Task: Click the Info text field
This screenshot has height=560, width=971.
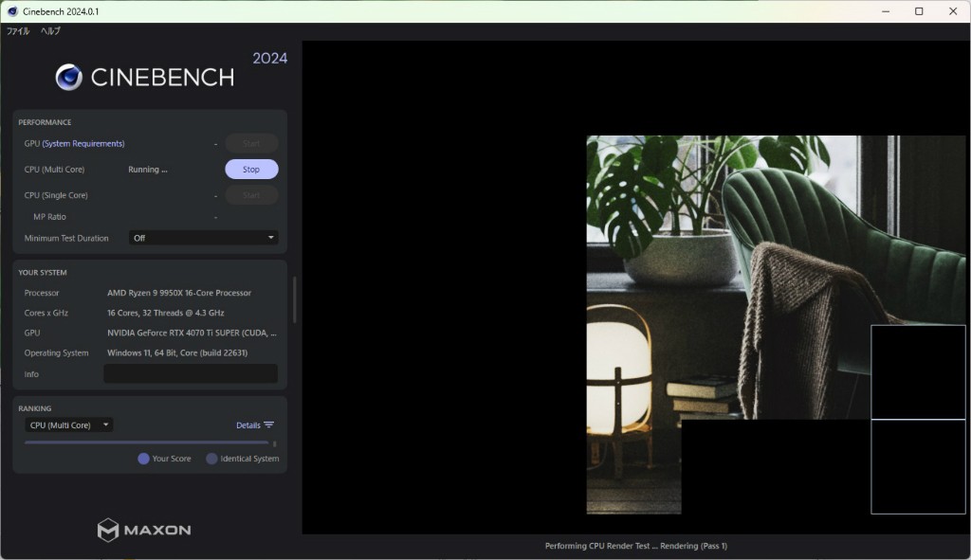Action: (191, 373)
